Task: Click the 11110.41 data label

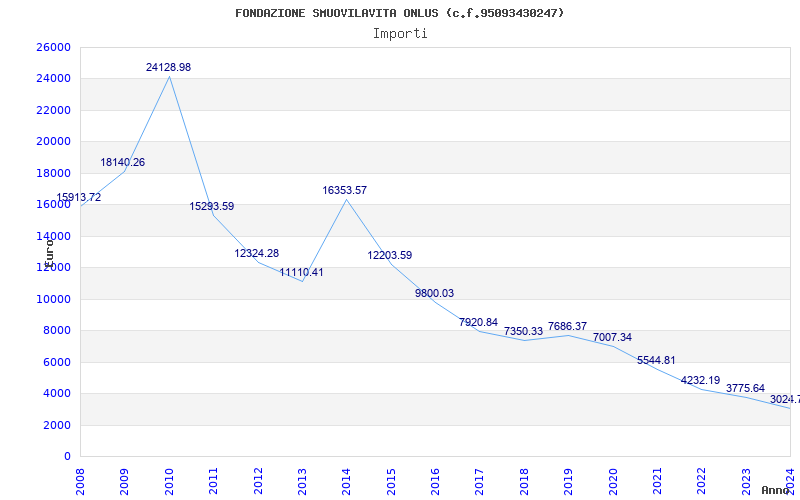Action: pos(301,272)
